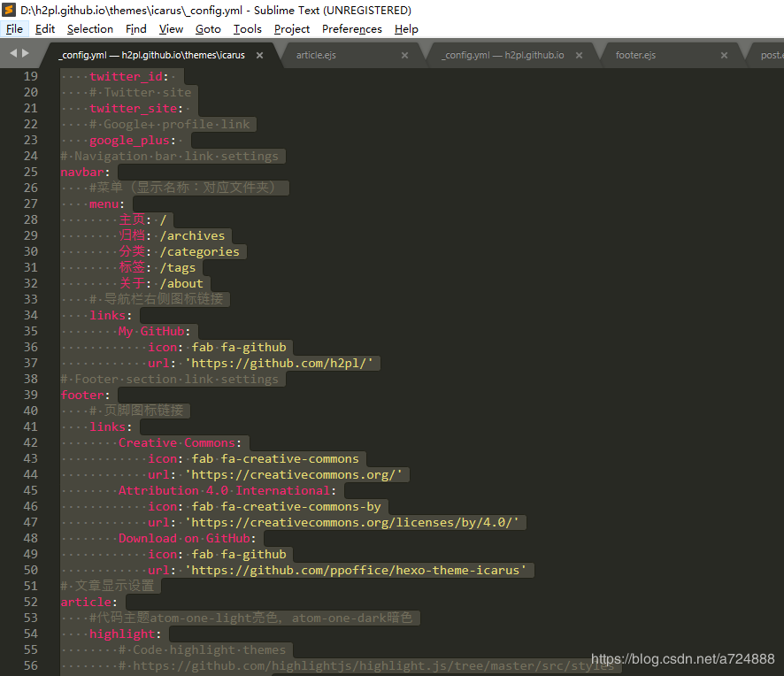Viewport: 784px width, 676px height.
Task: Click the '# Google+ profile link' comment
Action: point(170,125)
